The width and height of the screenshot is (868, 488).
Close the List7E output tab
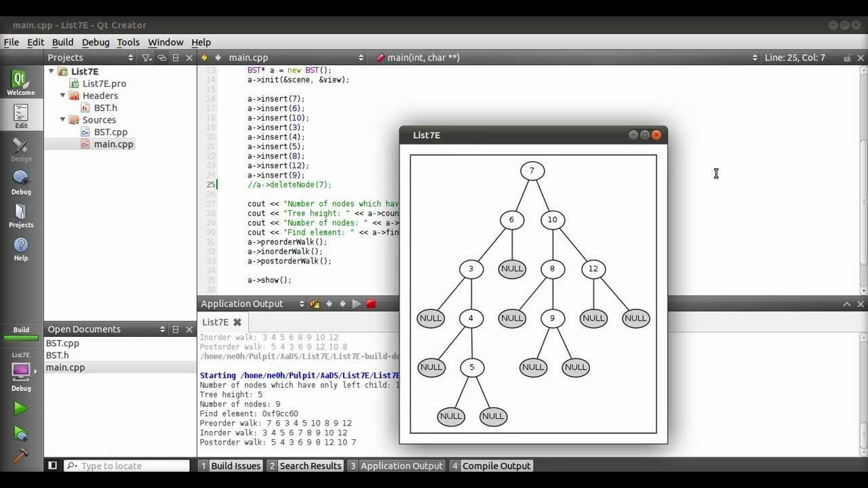pyautogui.click(x=237, y=322)
